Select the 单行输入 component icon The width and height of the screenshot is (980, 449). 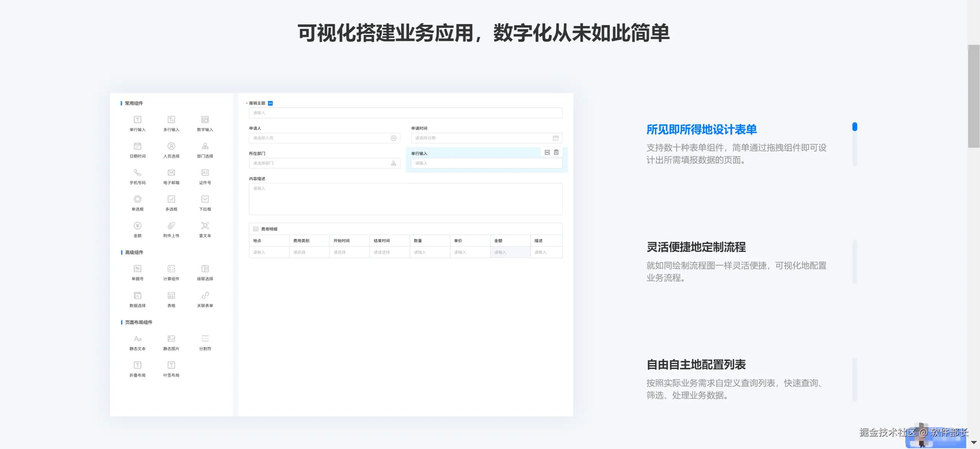tap(137, 120)
